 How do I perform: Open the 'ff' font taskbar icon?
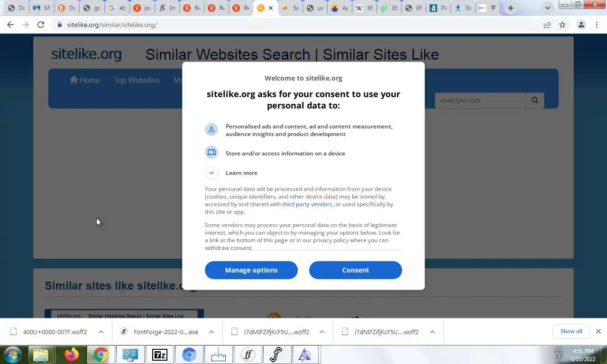(248, 355)
